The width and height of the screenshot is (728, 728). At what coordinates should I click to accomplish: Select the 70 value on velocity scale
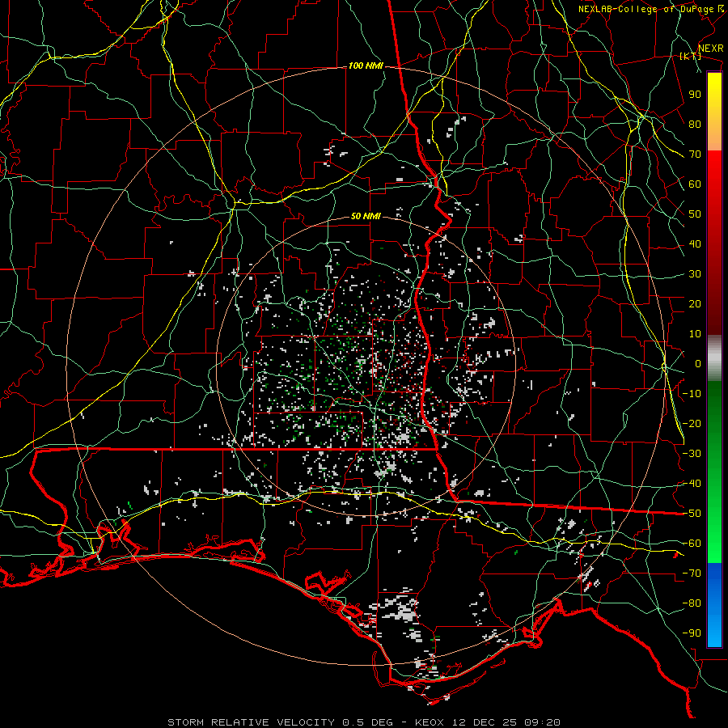695,154
